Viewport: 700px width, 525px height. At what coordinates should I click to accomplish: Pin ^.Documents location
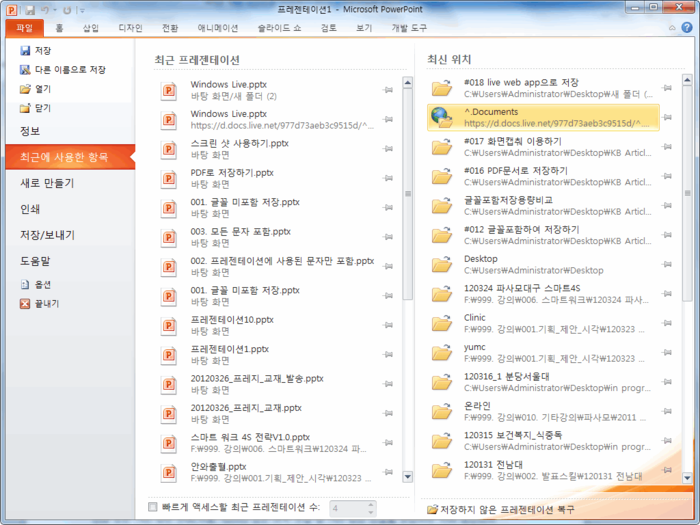667,117
